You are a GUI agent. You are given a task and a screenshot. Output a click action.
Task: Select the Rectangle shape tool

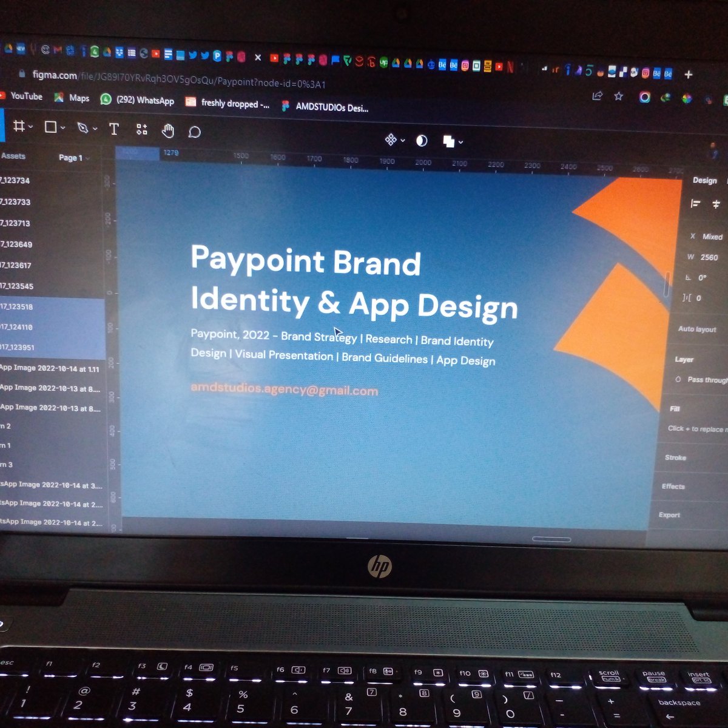51,127
